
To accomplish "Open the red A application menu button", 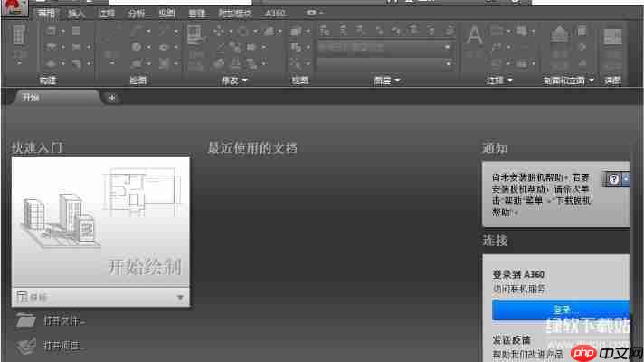I will click(14, 7).
